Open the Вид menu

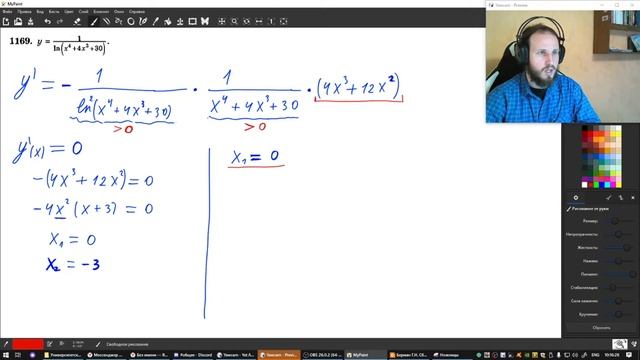pyautogui.click(x=40, y=12)
